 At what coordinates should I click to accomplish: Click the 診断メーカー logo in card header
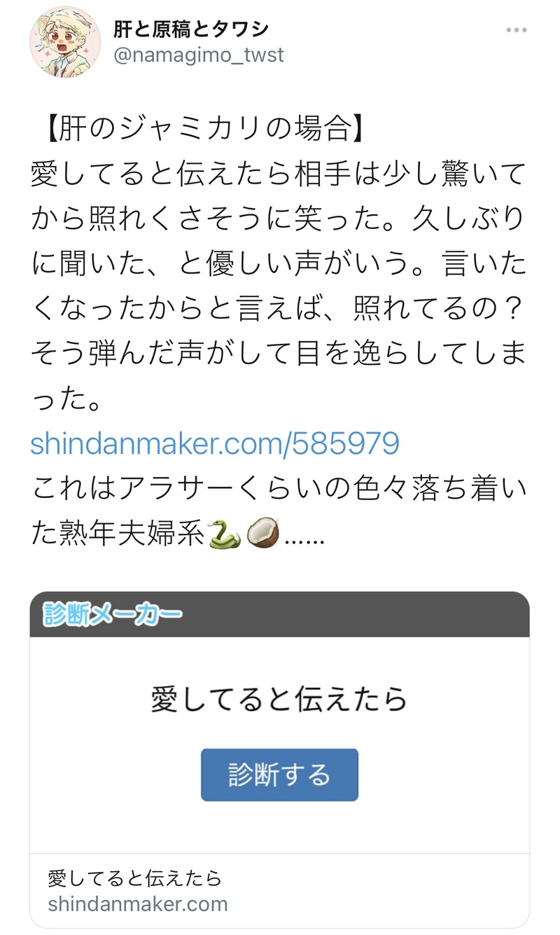click(112, 614)
